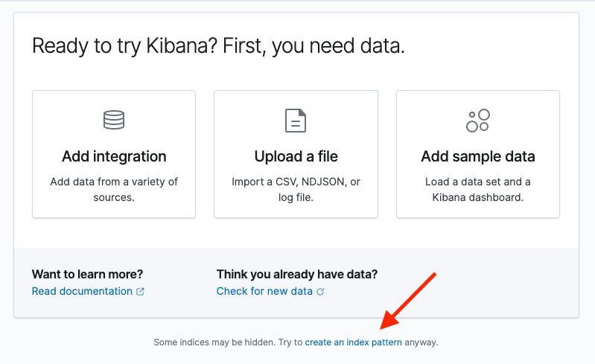The width and height of the screenshot is (595, 364).
Task: Choose the Add sample data card title
Action: 477,156
